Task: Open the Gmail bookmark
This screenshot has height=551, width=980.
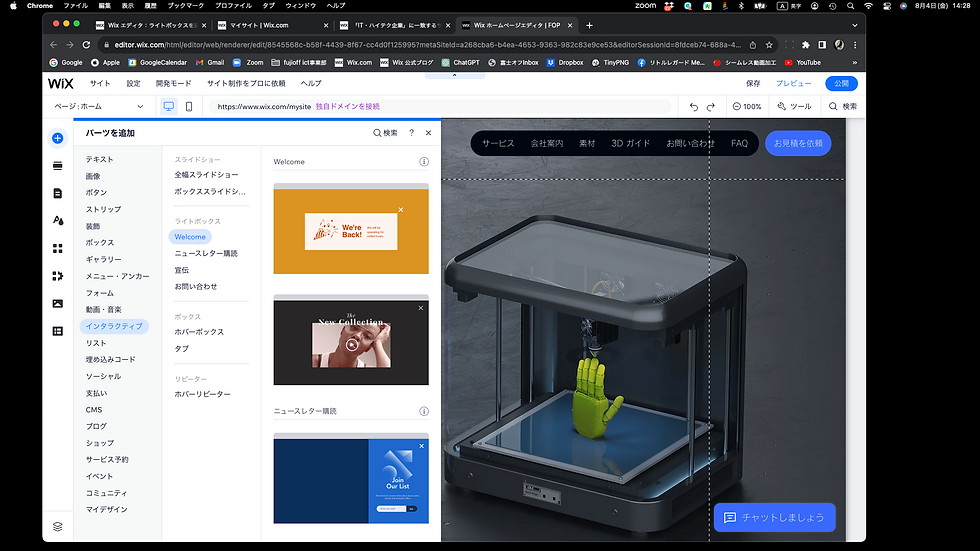Action: pos(210,62)
